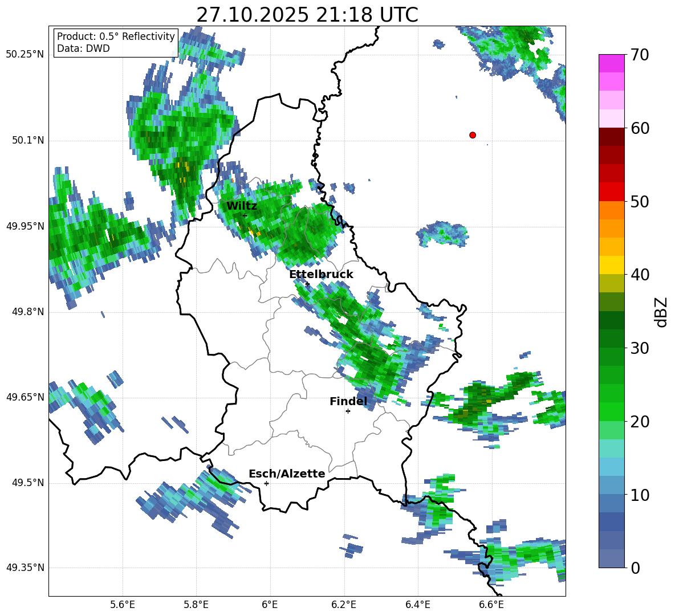
Task: Click the 50.1°N latitude label
Action: tap(29, 141)
